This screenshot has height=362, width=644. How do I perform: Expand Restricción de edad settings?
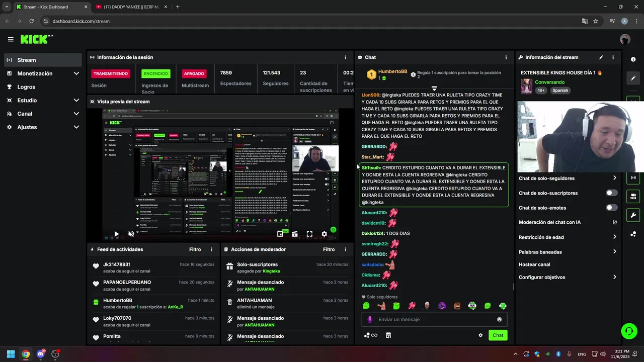[568, 237]
